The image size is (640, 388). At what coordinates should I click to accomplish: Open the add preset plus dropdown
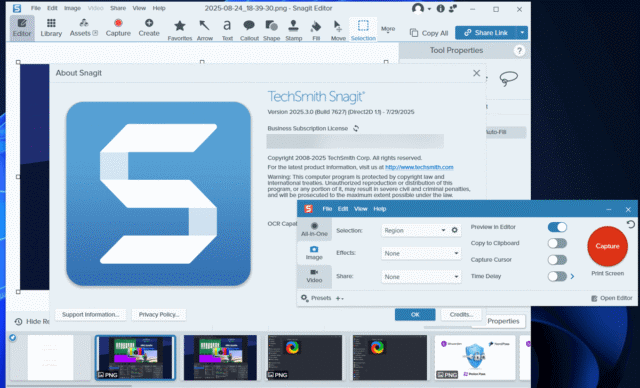click(x=340, y=298)
